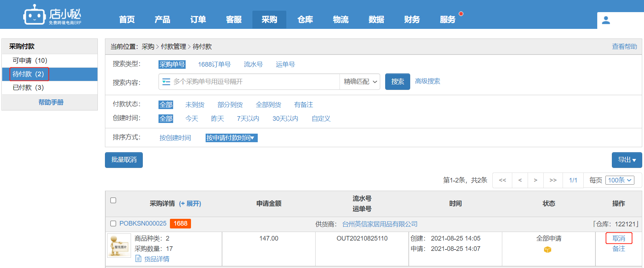This screenshot has width=644, height=268.
Task: Open the 100条 per-page dropdown
Action: 620,180
